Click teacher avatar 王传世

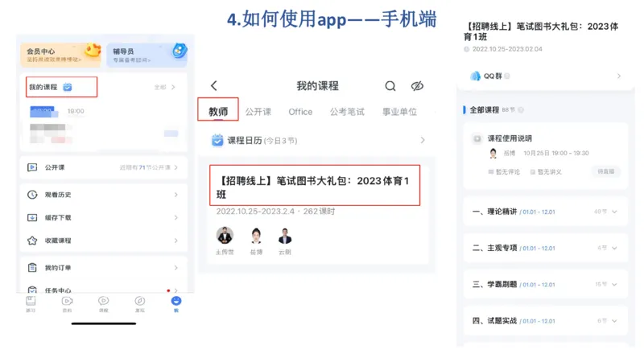[x=225, y=236]
